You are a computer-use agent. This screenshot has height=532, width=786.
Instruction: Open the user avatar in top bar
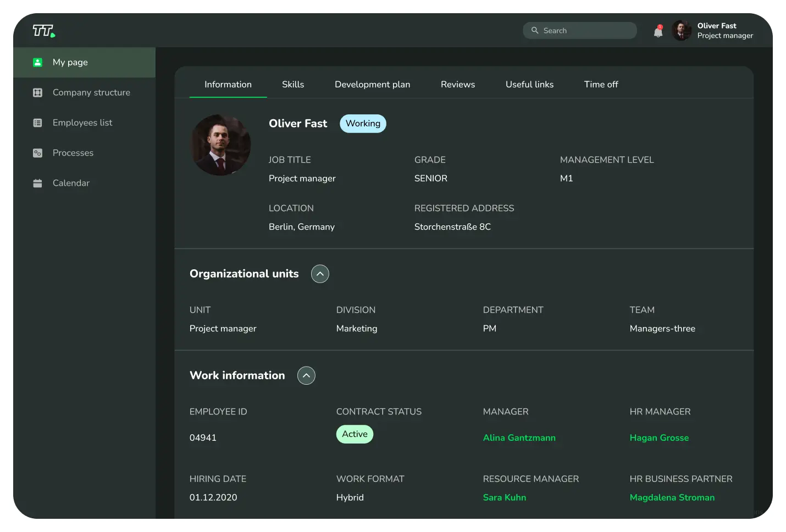point(682,31)
